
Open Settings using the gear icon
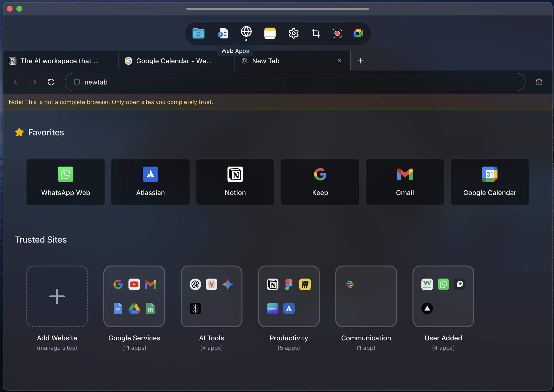[x=293, y=33]
